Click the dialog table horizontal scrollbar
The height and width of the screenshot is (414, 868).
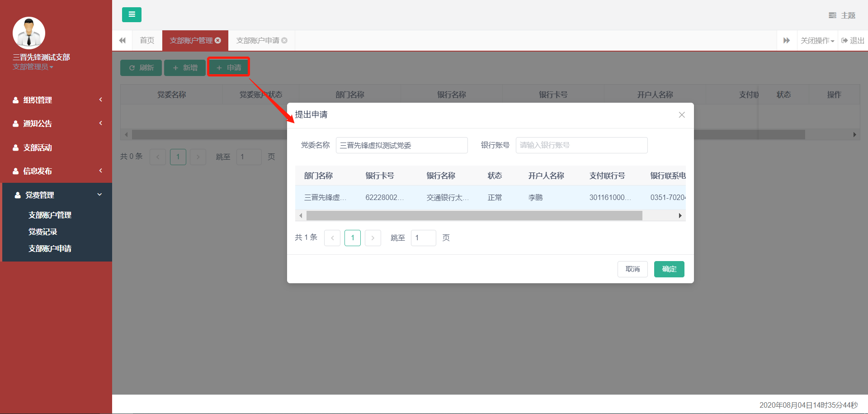coord(474,216)
